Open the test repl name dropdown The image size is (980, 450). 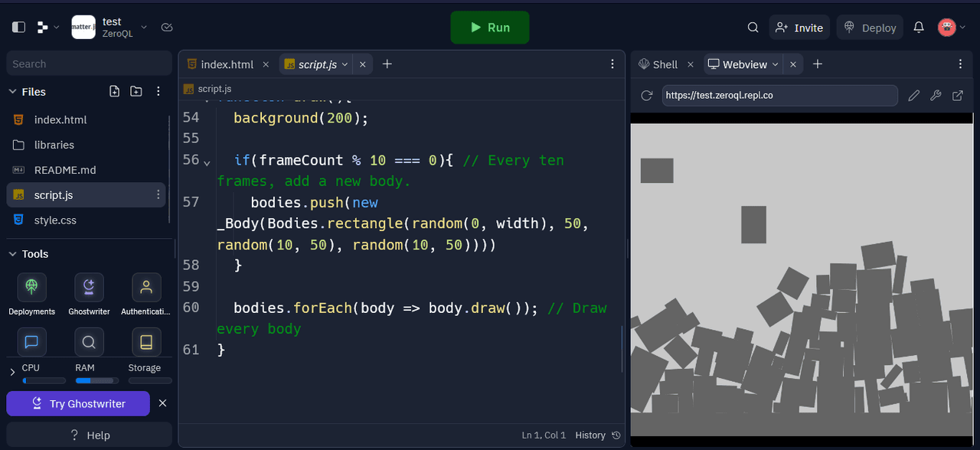143,28
